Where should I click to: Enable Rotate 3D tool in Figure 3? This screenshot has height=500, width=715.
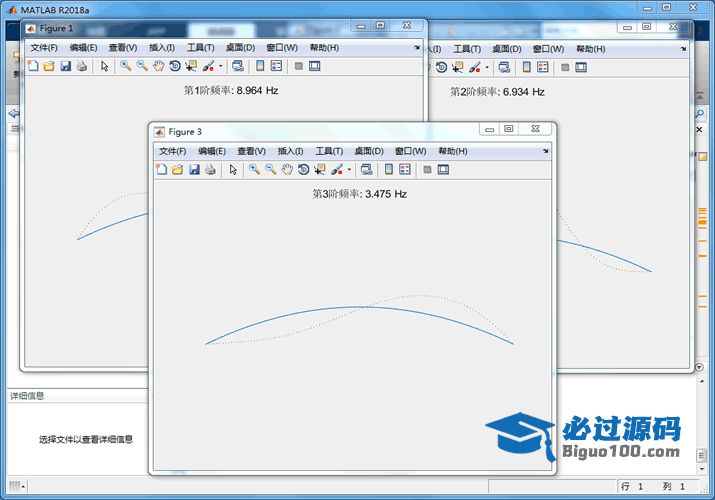coord(303,170)
